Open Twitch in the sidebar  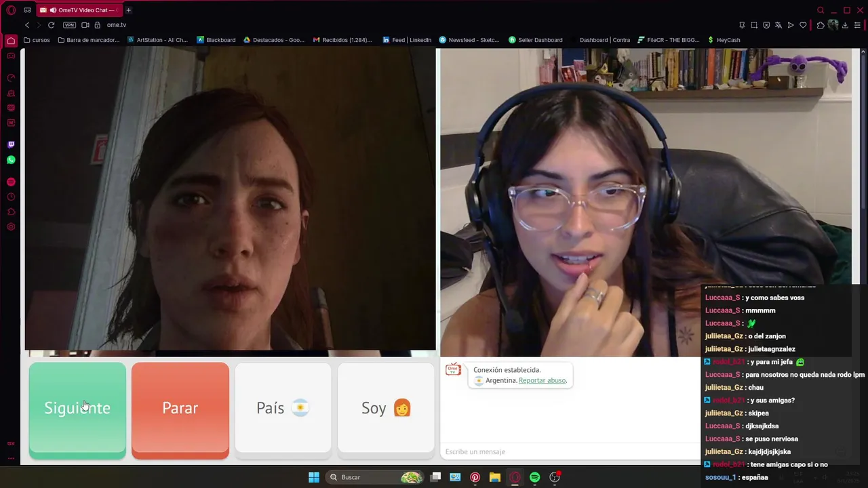(x=11, y=144)
